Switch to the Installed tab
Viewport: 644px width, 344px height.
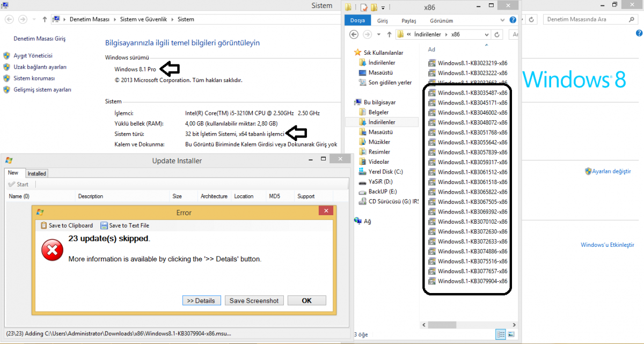tap(37, 173)
